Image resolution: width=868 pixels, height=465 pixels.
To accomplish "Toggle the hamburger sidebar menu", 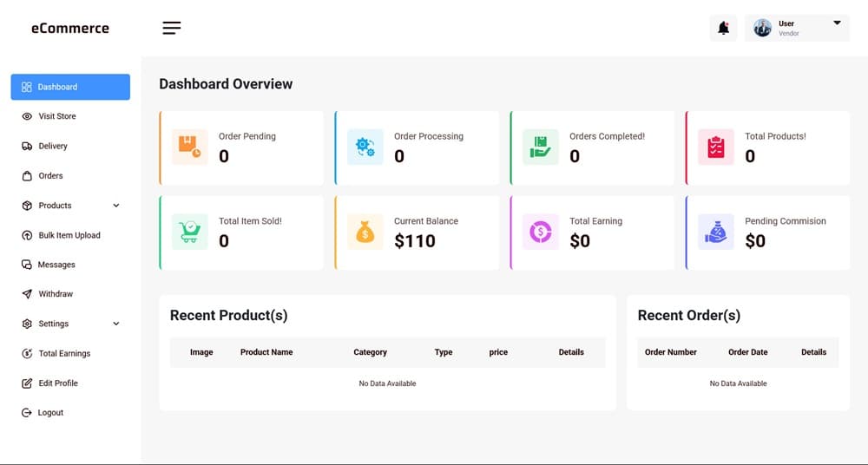I will [x=172, y=28].
